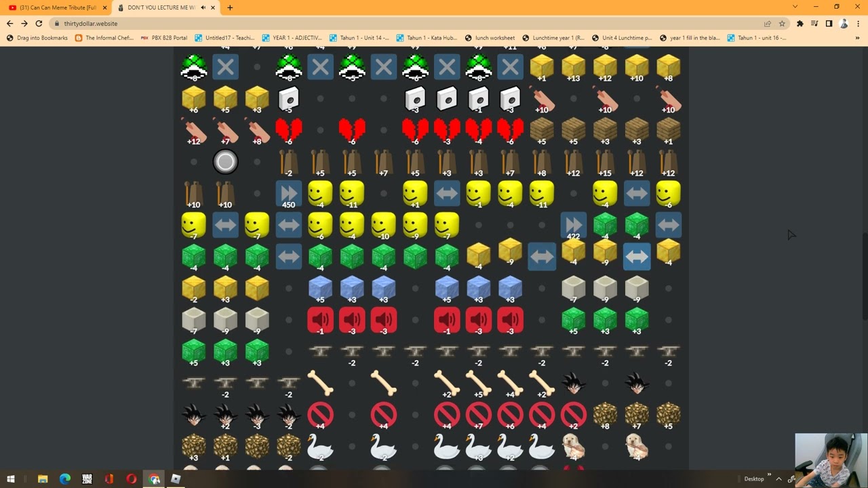Viewport: 868px width, 488px height.
Task: Click the cowbell icon labeled +8
Action: pyautogui.click(x=542, y=163)
